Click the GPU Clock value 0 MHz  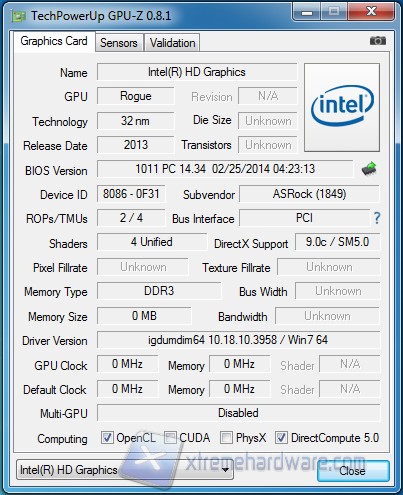coord(128,364)
